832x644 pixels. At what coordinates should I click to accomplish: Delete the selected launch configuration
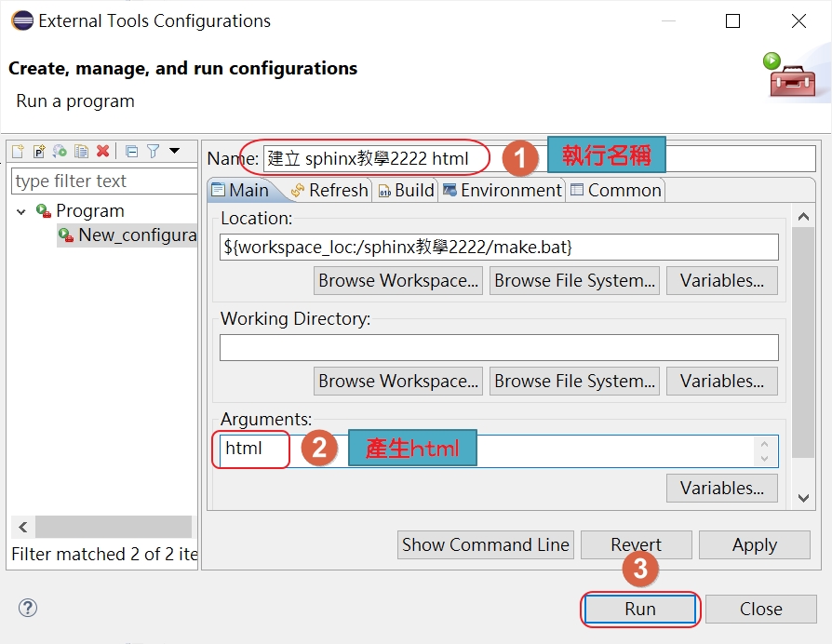coord(103,151)
